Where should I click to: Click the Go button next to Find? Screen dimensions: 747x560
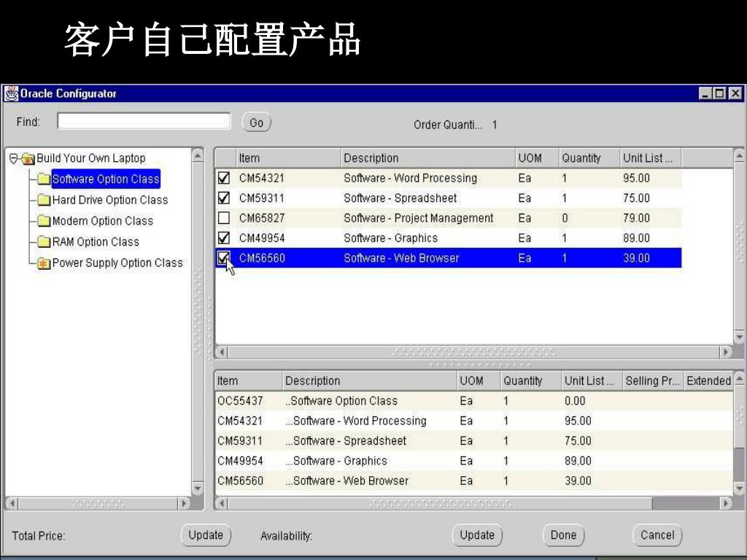[x=256, y=122]
